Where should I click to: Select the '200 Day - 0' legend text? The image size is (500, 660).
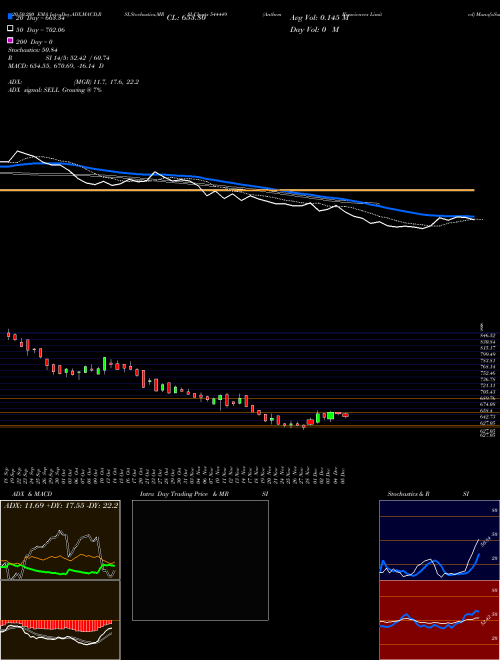pos(34,42)
